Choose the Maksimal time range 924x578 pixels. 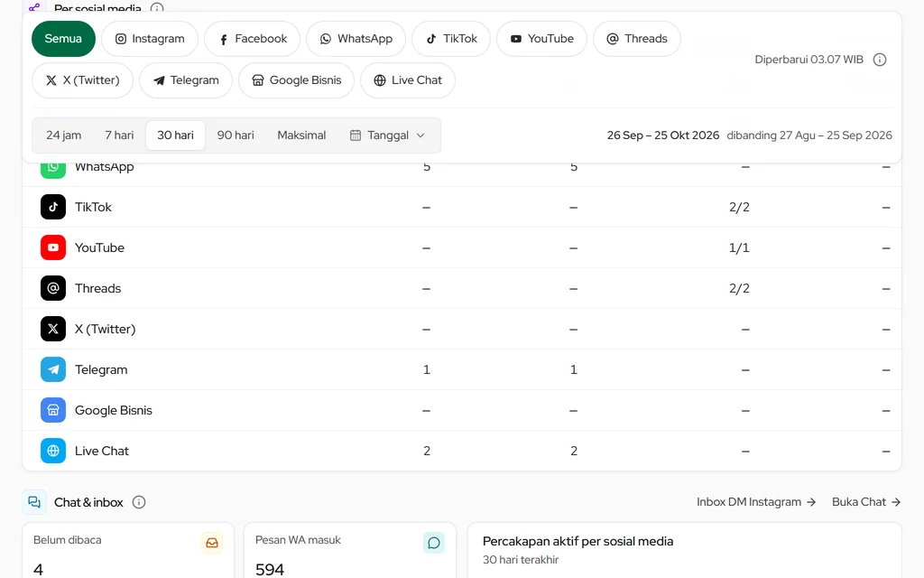coord(301,135)
